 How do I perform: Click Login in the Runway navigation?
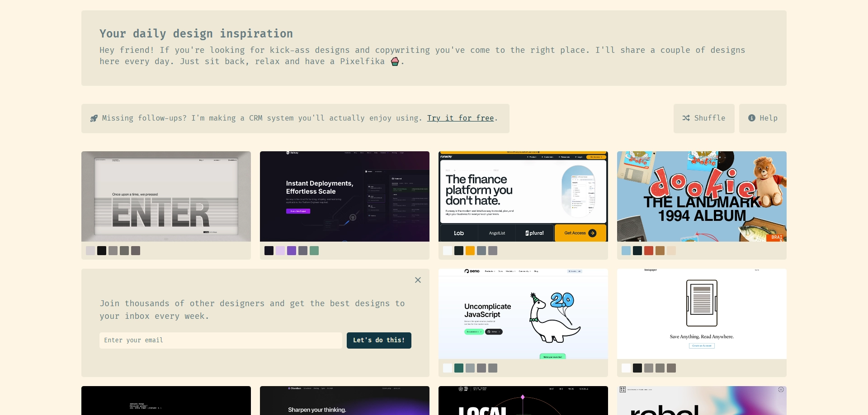[x=580, y=157]
